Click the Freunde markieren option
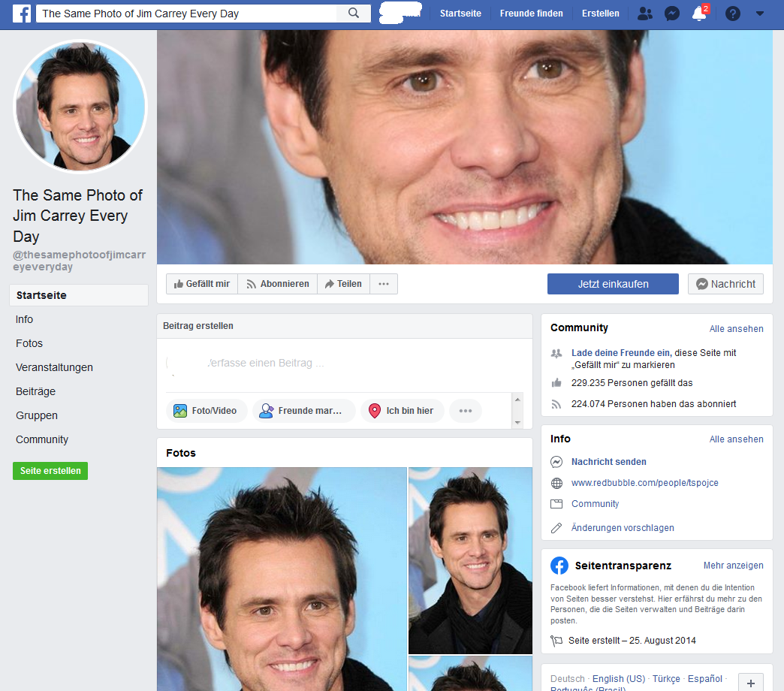This screenshot has width=784, height=691. pyautogui.click(x=303, y=411)
